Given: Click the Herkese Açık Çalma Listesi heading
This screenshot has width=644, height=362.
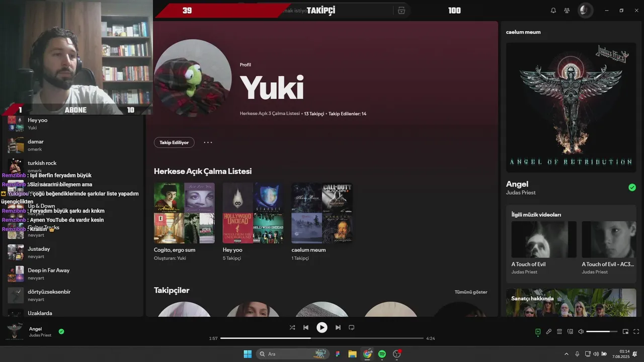Looking at the screenshot, I should 203,171.
